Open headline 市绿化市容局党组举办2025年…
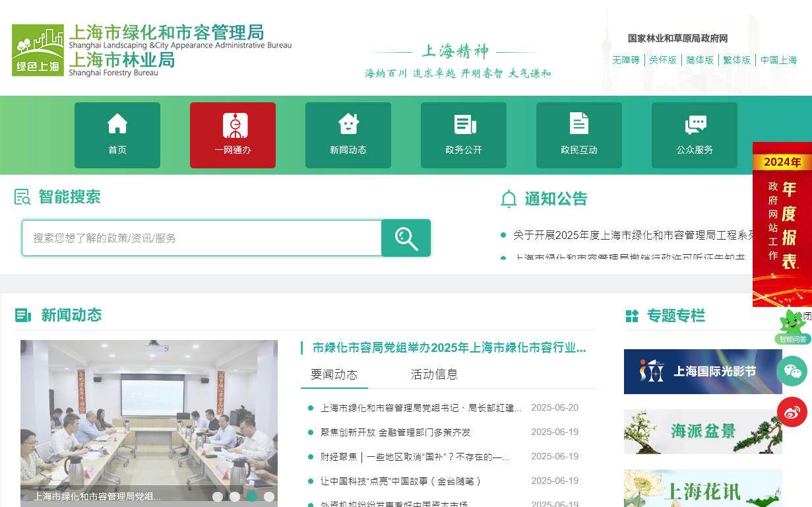 click(x=449, y=348)
